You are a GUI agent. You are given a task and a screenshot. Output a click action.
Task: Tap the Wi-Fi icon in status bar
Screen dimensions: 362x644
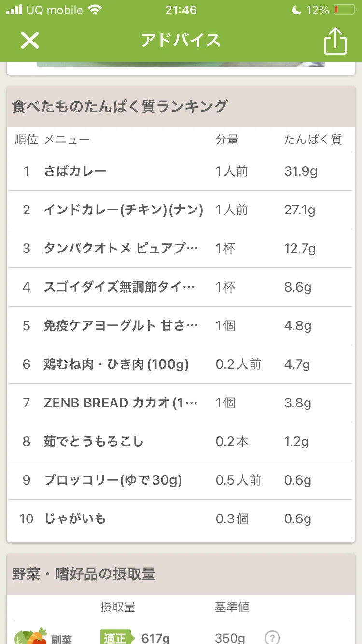(96, 10)
